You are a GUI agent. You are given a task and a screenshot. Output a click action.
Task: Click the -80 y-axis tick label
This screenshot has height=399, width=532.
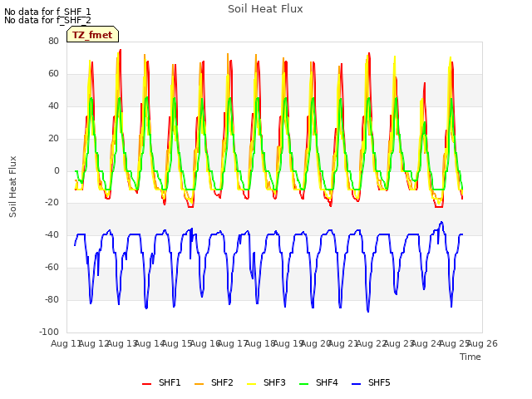pos(52,299)
